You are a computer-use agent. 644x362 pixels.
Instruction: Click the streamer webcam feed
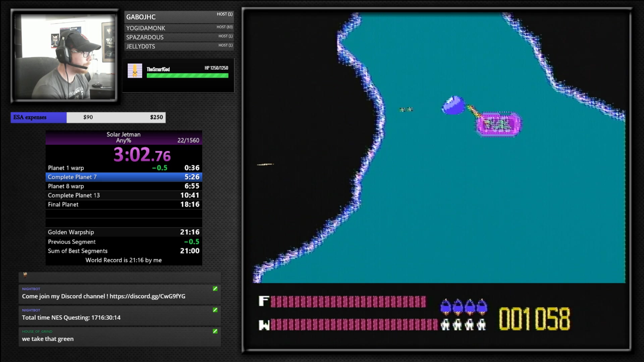coord(64,56)
